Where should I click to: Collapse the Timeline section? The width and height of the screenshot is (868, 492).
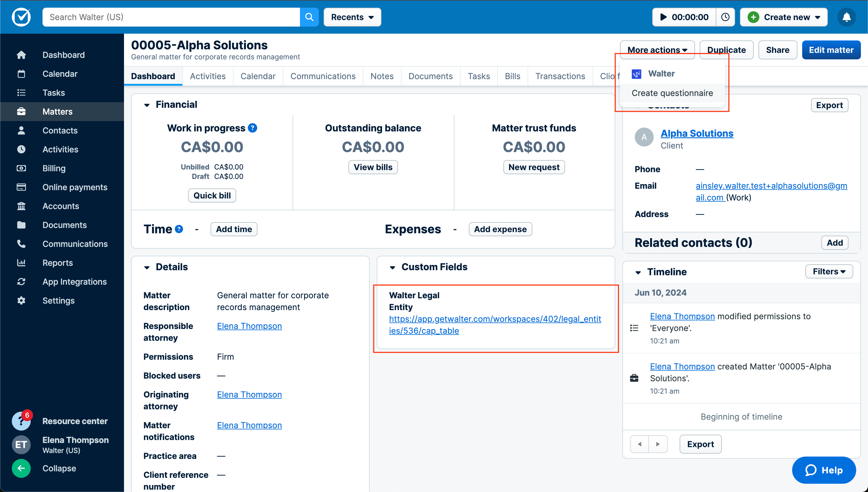pos(638,272)
